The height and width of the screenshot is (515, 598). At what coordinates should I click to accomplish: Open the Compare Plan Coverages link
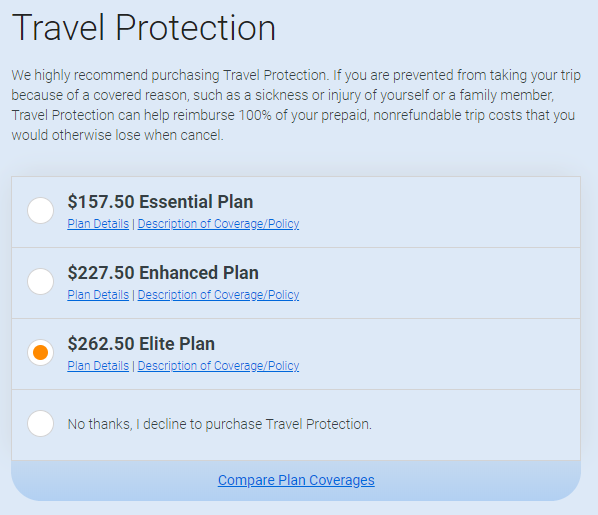[296, 480]
